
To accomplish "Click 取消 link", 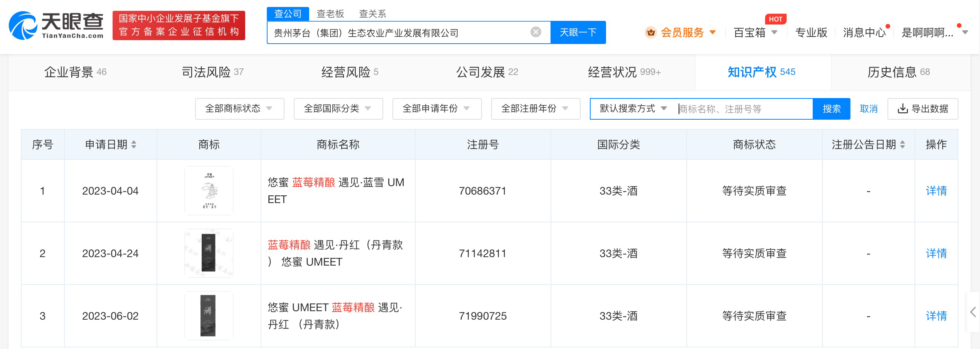I will coord(869,109).
